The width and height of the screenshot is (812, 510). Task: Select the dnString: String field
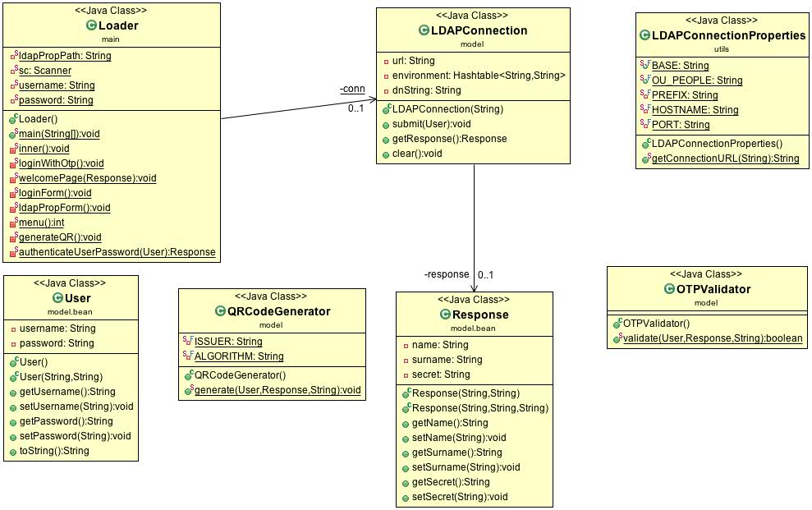click(427, 90)
